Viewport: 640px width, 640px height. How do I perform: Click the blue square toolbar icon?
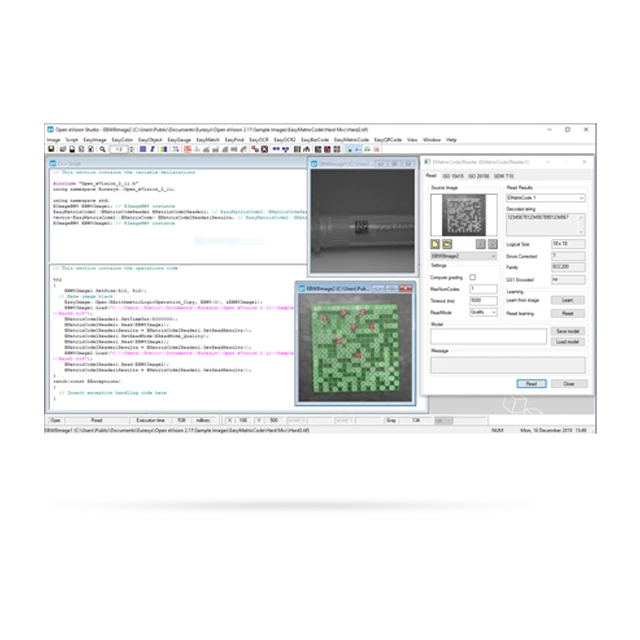click(x=141, y=149)
